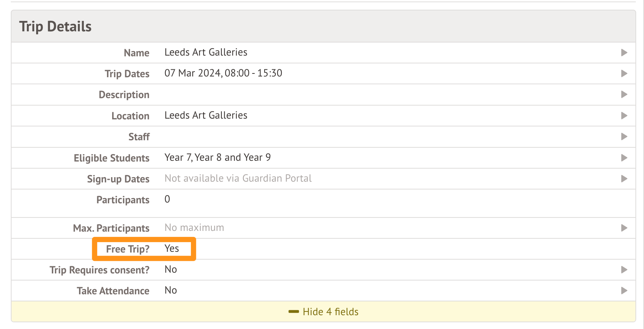Expand Max. Participants with its right arrow
The height and width of the screenshot is (329, 644).
coord(624,228)
